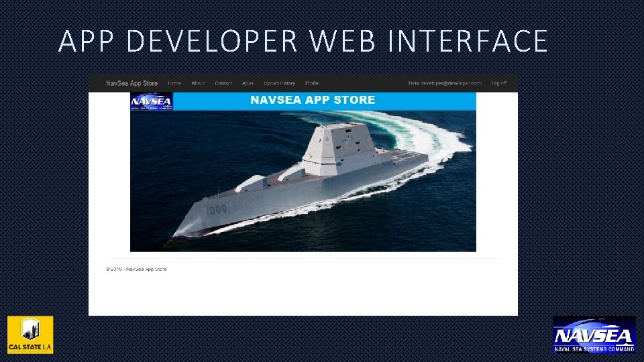Click the NAVSEA APP STORE banner title

(313, 100)
